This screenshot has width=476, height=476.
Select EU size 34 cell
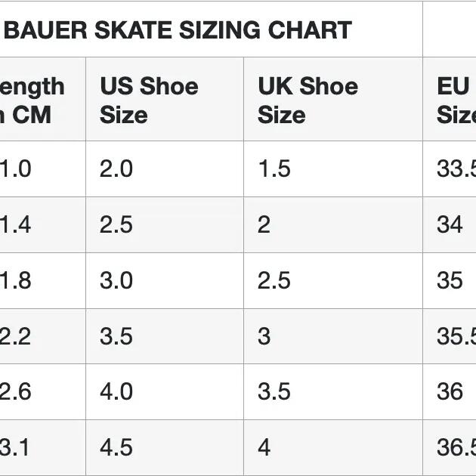[x=450, y=225]
